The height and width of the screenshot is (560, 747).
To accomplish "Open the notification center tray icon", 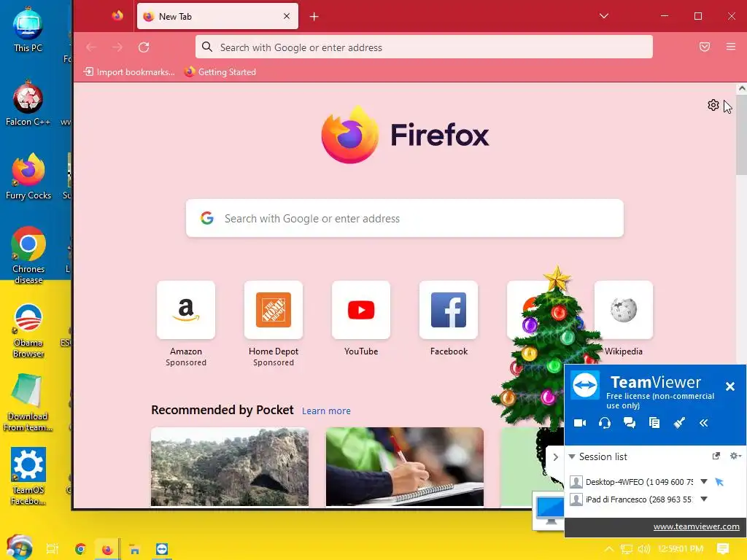I will [x=723, y=549].
